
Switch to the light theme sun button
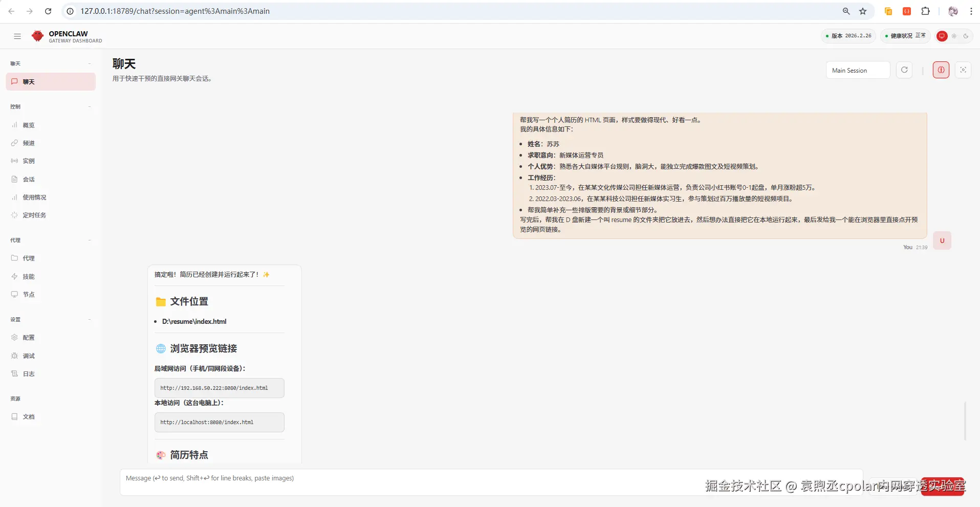[x=954, y=36]
